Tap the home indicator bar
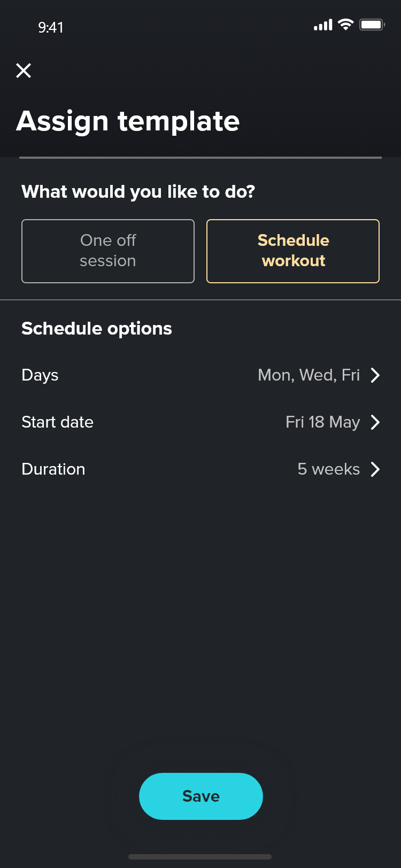The image size is (401, 868). [200, 857]
